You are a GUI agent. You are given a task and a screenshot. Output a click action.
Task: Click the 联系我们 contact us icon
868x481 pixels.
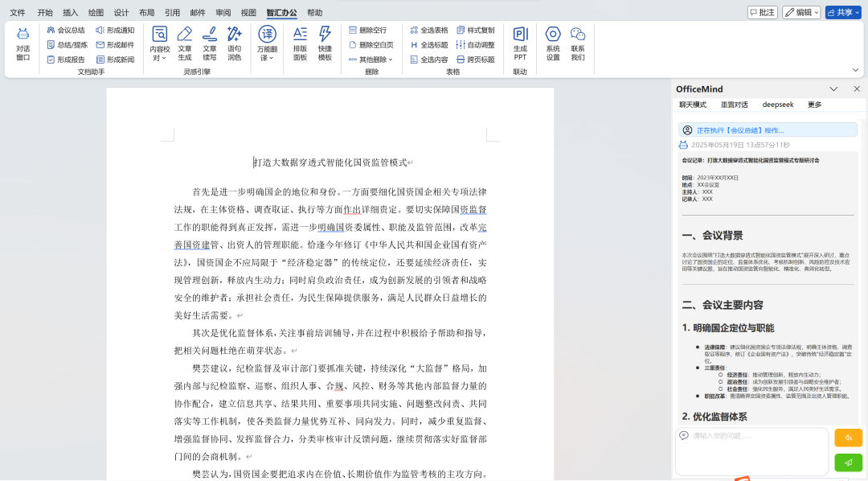tap(578, 43)
